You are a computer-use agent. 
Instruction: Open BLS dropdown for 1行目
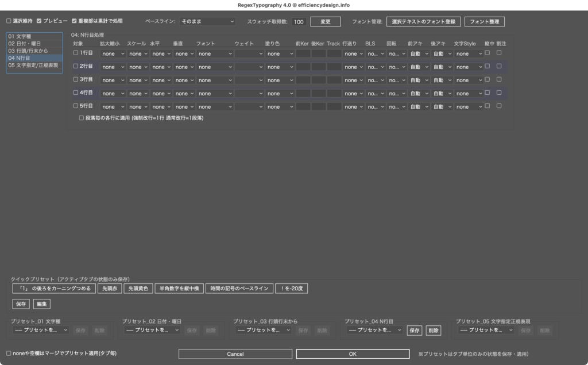[x=376, y=53]
